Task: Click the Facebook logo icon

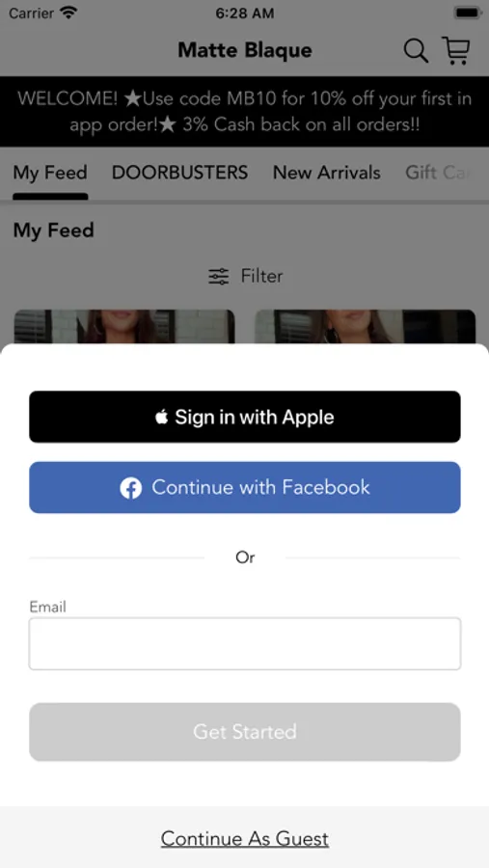Action: [131, 488]
